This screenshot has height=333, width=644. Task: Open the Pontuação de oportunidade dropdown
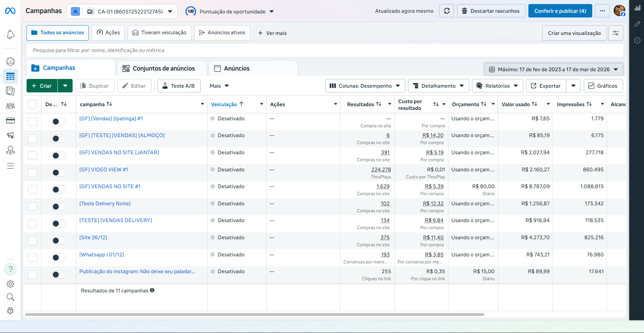[x=235, y=11]
